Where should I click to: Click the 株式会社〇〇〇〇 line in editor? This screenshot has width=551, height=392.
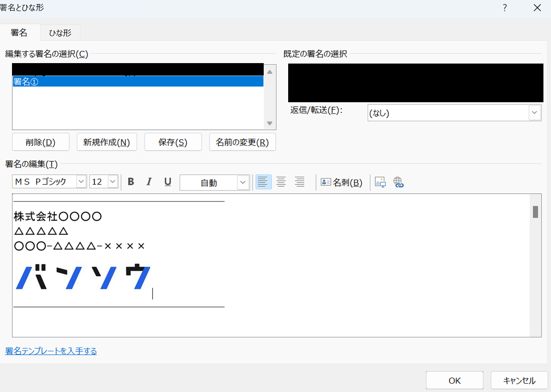tap(58, 217)
